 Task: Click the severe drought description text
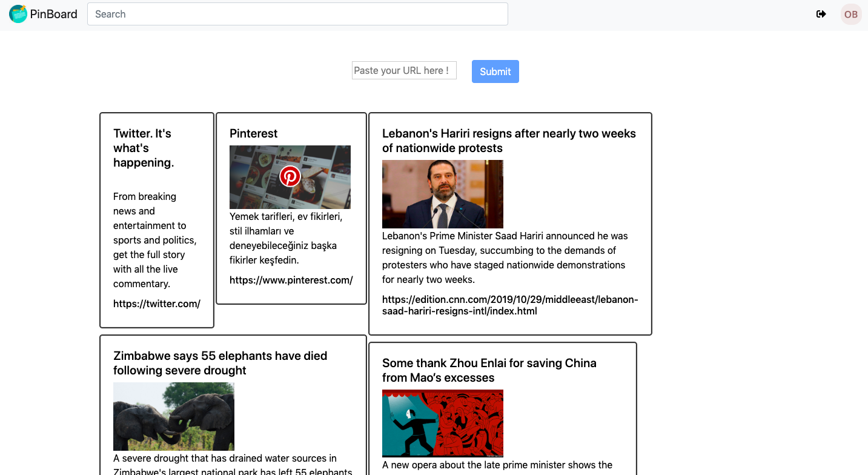[x=233, y=465]
